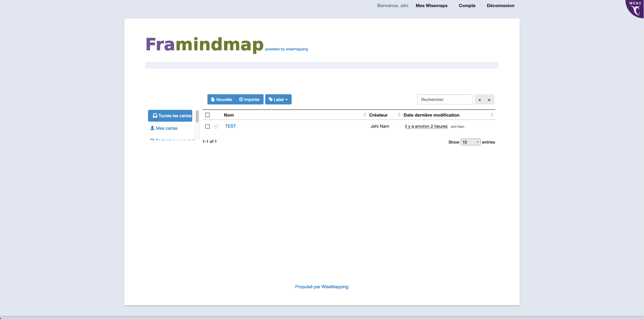Image resolution: width=644 pixels, height=319 pixels.
Task: Open the Framasoft MENU corner icon
Action: pyautogui.click(x=635, y=8)
